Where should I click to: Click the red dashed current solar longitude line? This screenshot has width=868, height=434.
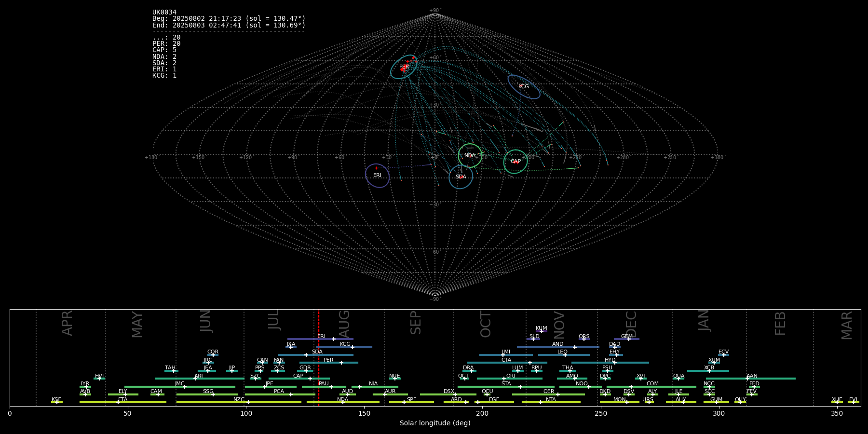pyautogui.click(x=319, y=357)
